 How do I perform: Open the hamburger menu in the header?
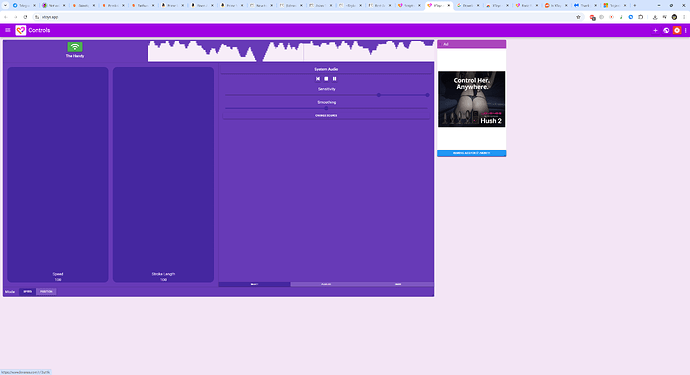(7, 30)
